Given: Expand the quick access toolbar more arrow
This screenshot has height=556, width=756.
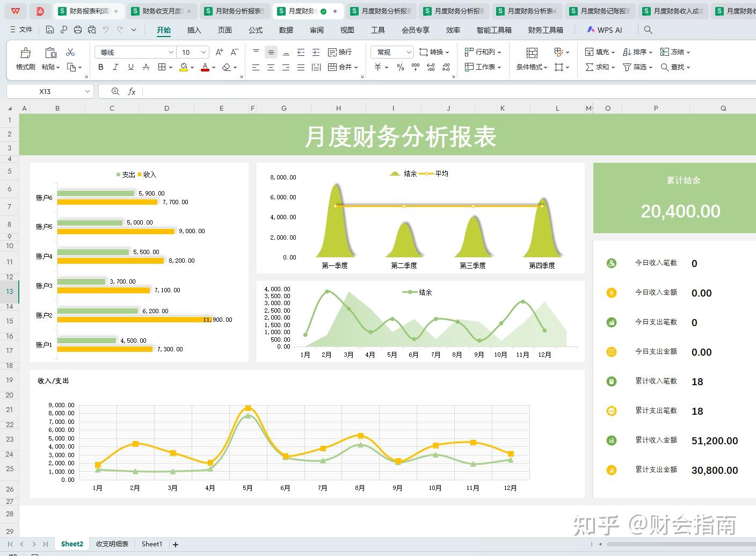Looking at the screenshot, I should (134, 30).
